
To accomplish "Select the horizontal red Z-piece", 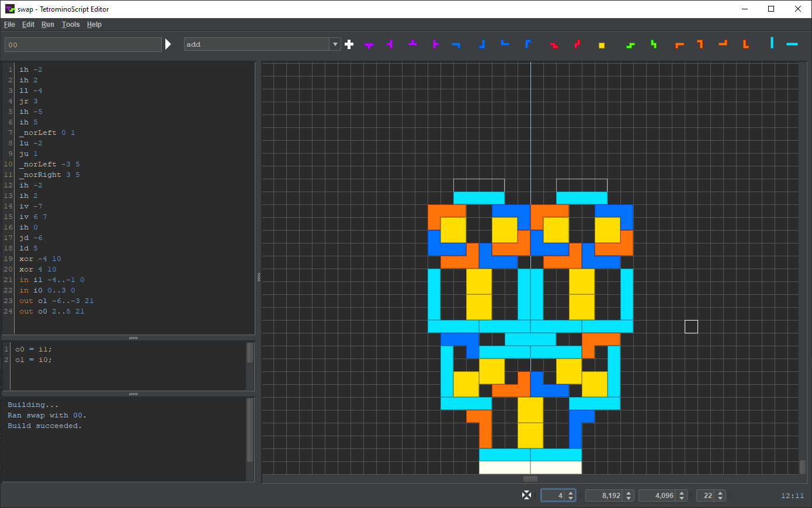I will (554, 45).
